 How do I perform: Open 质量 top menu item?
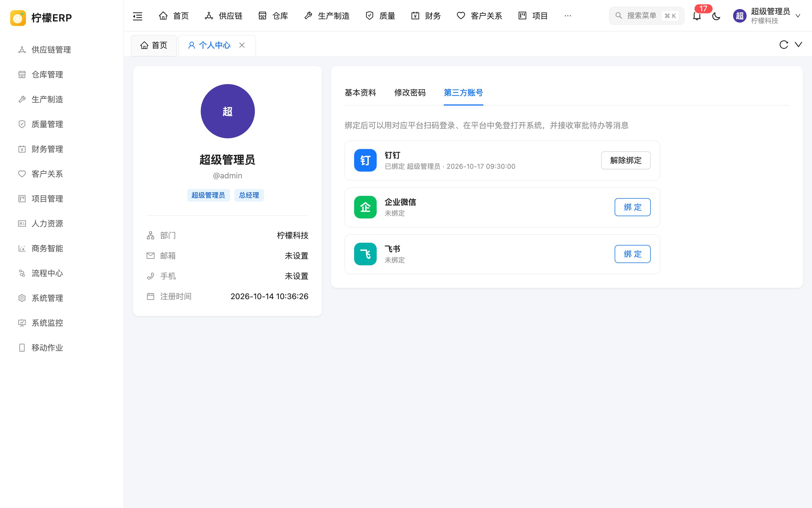coord(380,16)
